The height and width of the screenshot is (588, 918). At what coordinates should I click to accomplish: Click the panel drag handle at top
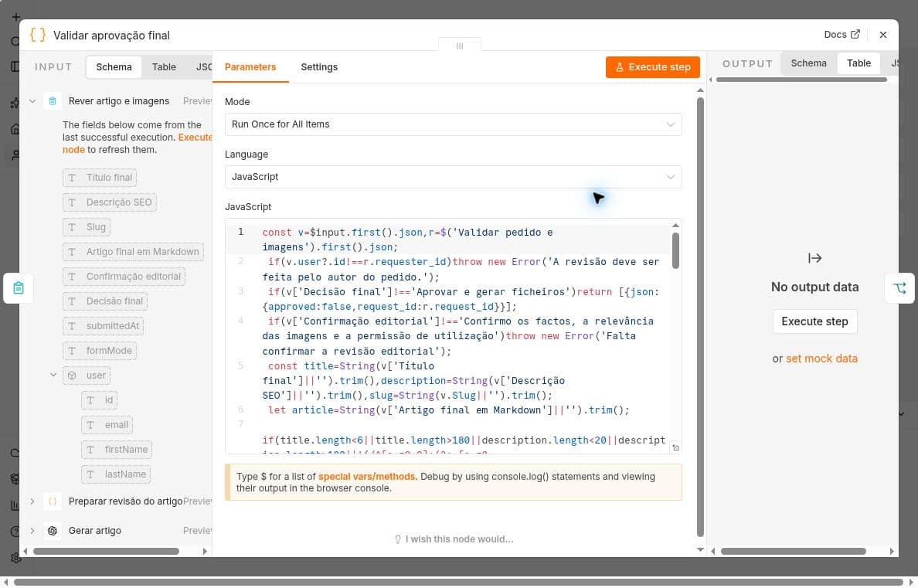click(x=460, y=46)
